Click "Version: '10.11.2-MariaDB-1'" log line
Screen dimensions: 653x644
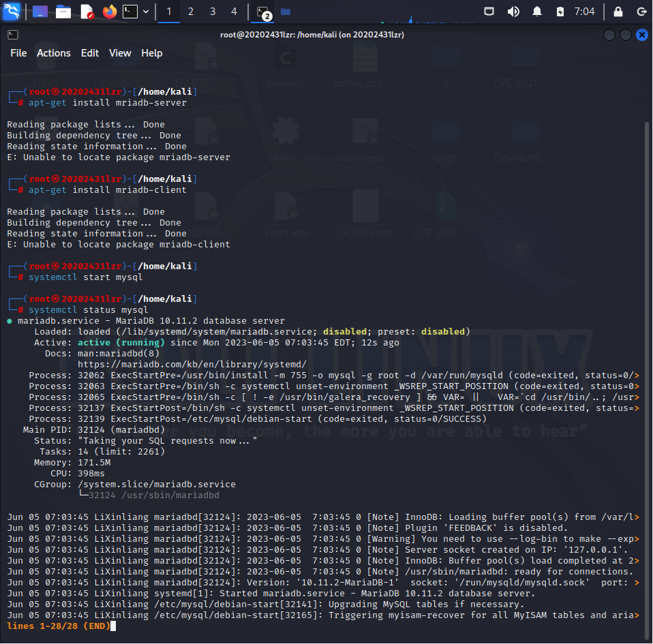(x=323, y=583)
